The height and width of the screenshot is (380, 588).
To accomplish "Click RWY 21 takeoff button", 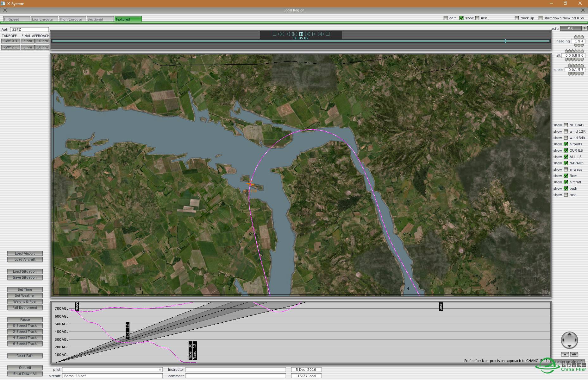I will tap(10, 47).
